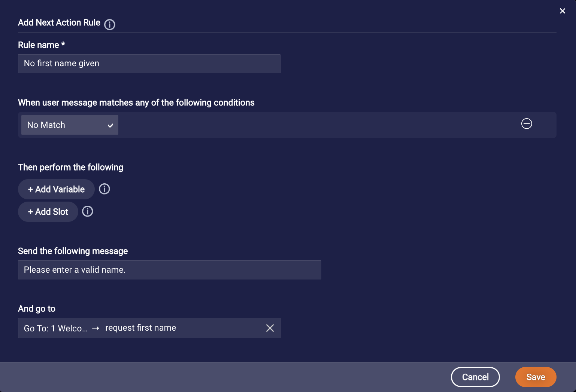Click the chevron on the No Match selector
This screenshot has height=392, width=576.
tap(110, 125)
